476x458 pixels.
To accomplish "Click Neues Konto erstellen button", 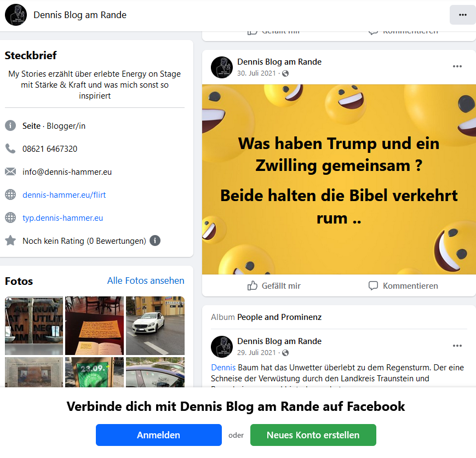I will [313, 435].
